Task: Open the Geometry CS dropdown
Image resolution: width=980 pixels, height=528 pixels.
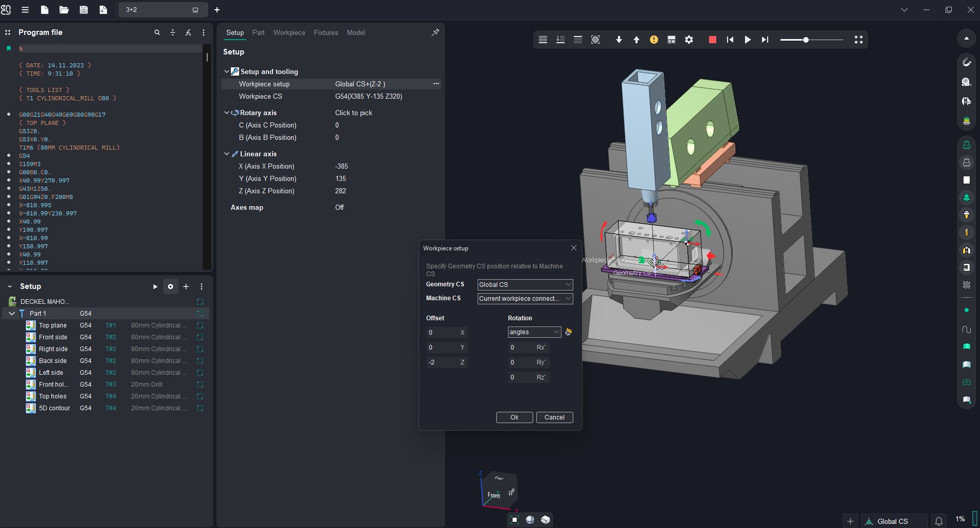Action: coord(524,284)
